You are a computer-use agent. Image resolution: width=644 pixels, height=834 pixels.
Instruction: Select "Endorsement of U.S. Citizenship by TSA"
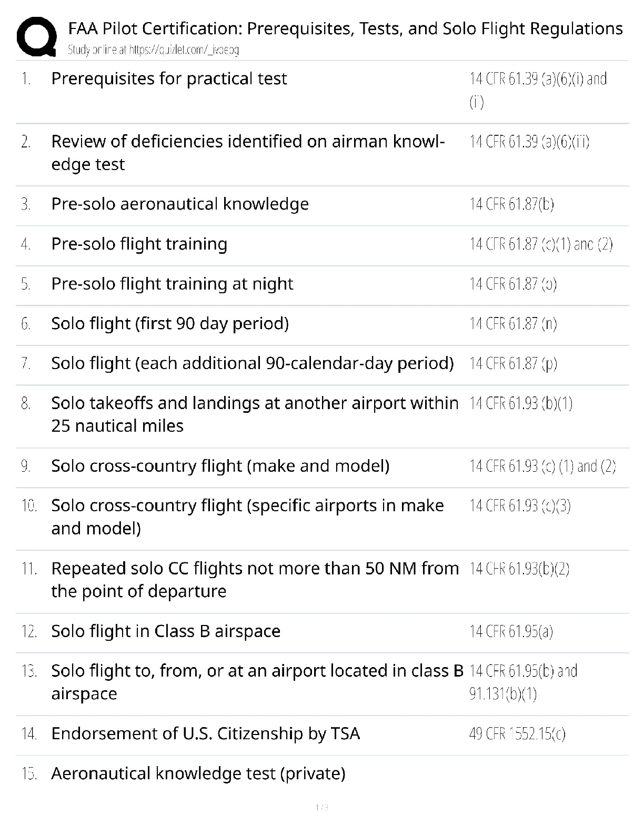[x=205, y=734]
